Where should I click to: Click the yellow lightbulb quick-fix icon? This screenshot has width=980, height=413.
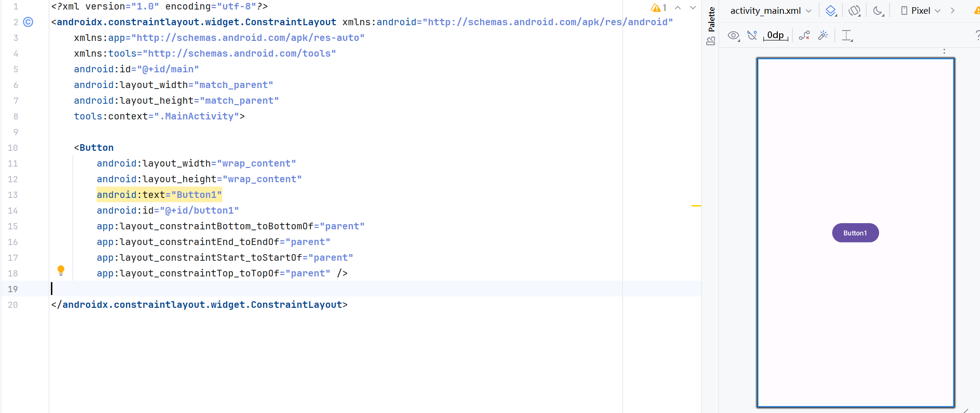(61, 271)
